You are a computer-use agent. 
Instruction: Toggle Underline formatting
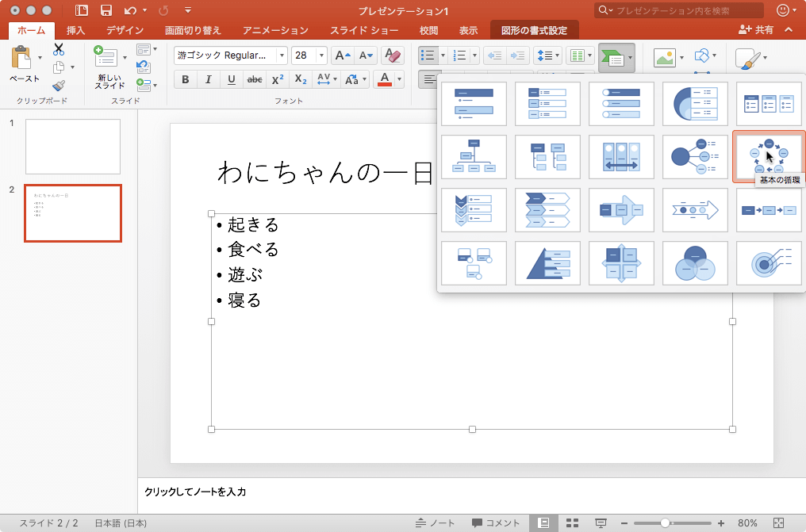point(231,79)
